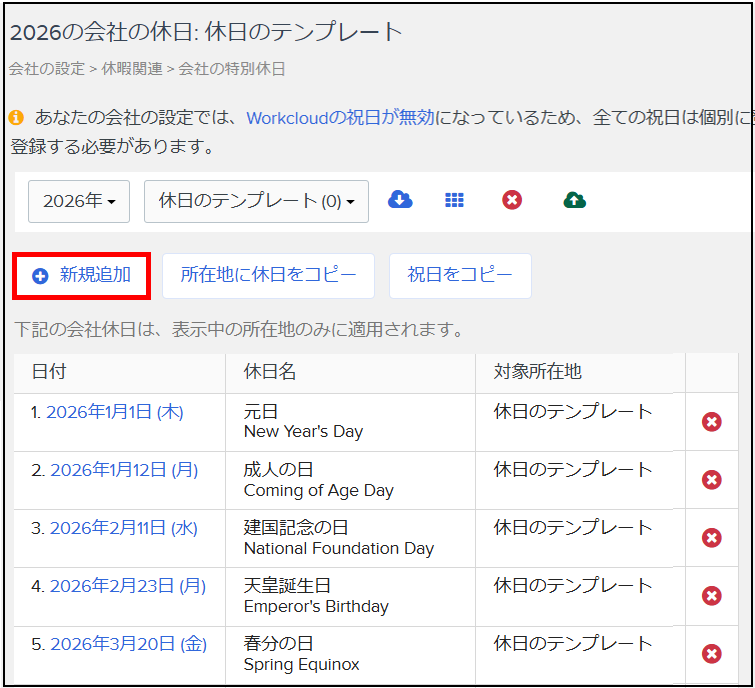Delete the 春分の日 holiday row

[x=712, y=654]
